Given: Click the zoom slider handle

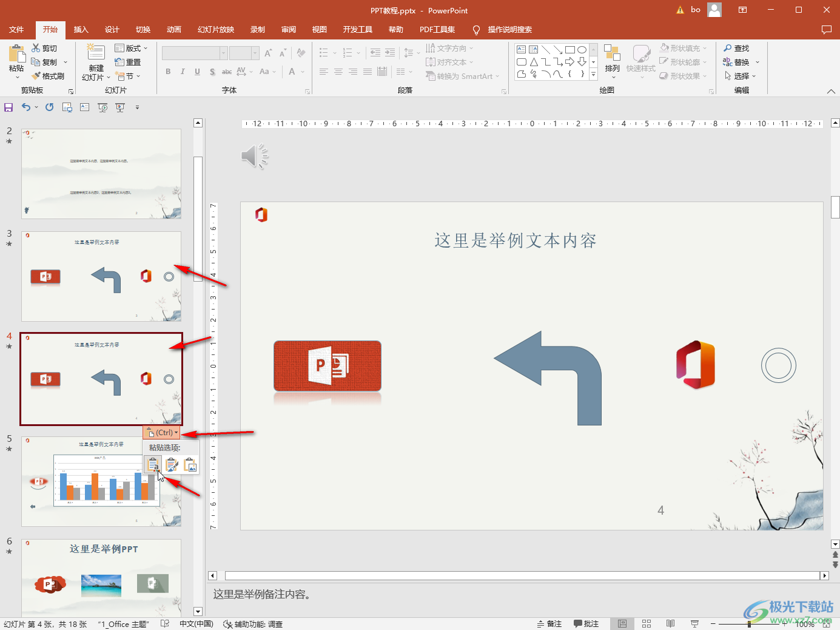Looking at the screenshot, I should (x=750, y=624).
